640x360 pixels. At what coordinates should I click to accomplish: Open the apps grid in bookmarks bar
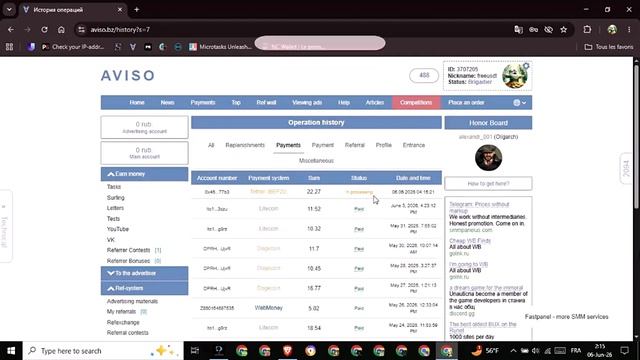(9, 47)
